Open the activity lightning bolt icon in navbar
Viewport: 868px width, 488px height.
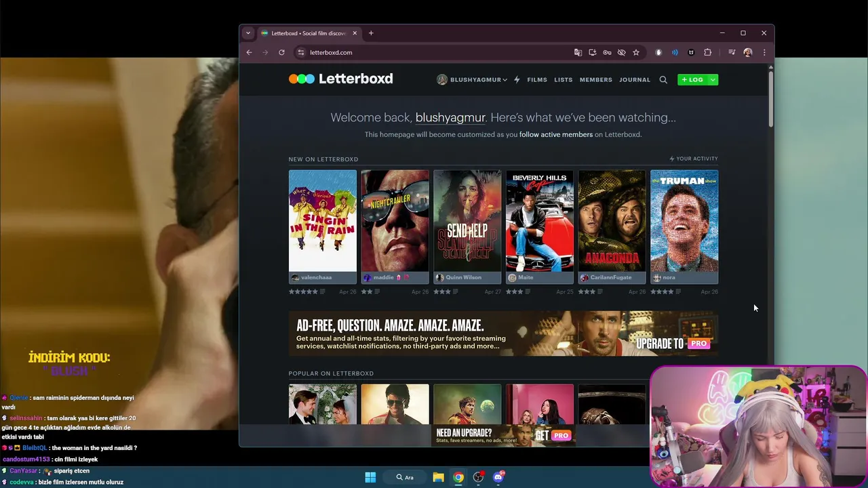coord(517,80)
